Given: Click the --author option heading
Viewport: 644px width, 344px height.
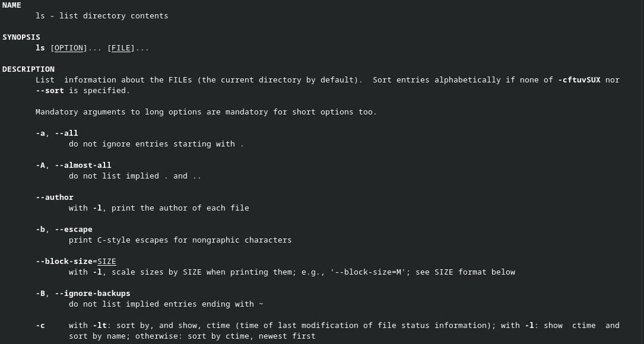Looking at the screenshot, I should pos(55,198).
